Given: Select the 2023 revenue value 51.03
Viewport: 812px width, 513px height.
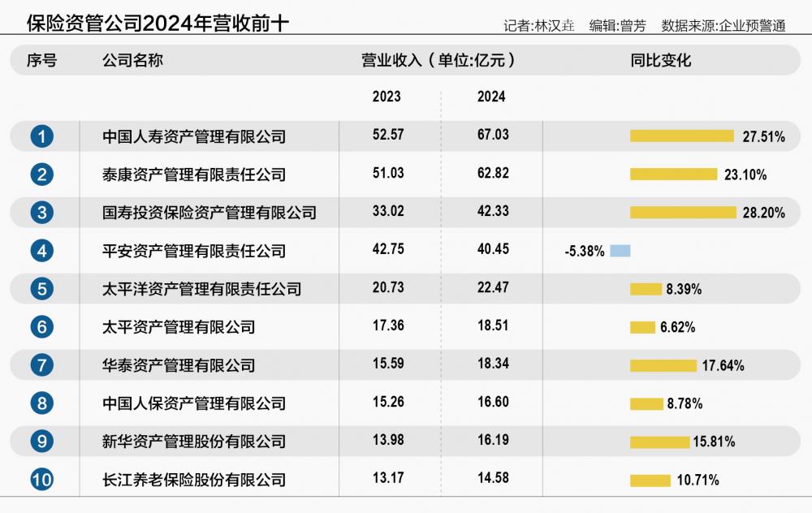Looking at the screenshot, I should coord(388,173).
